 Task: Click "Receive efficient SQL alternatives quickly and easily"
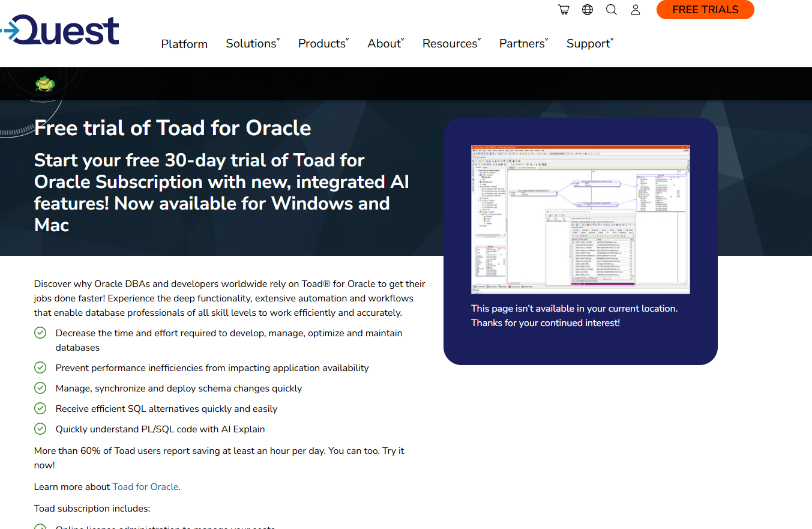pyautogui.click(x=167, y=409)
